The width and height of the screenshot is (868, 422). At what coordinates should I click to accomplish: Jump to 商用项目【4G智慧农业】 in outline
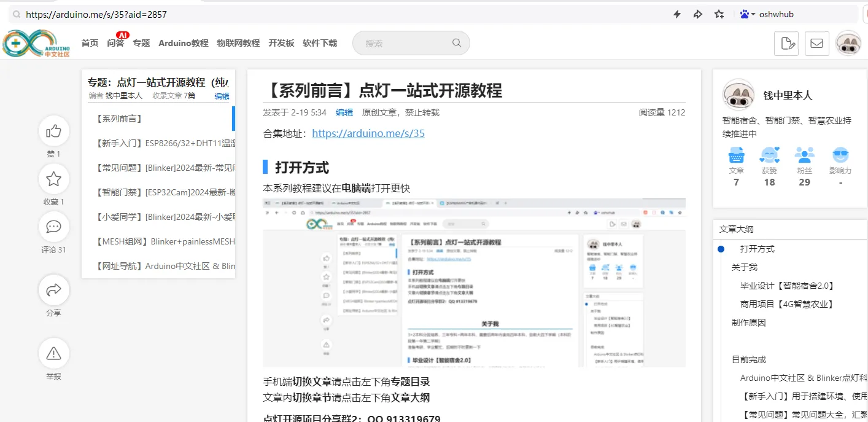click(788, 304)
